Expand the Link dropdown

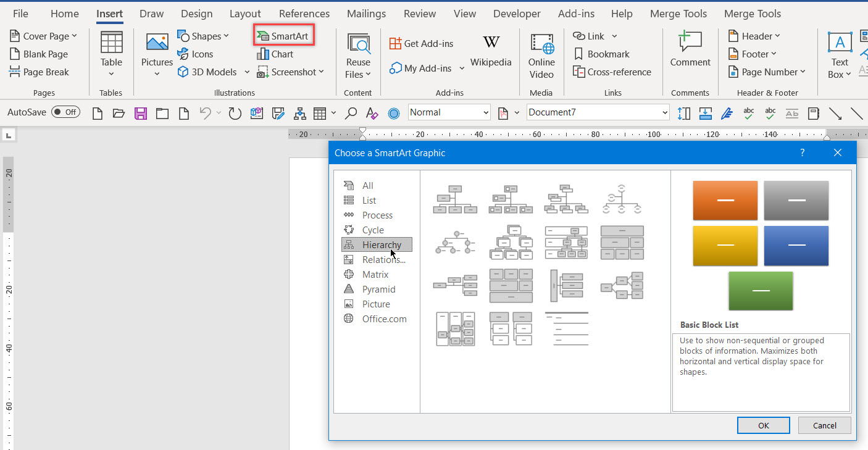[614, 36]
